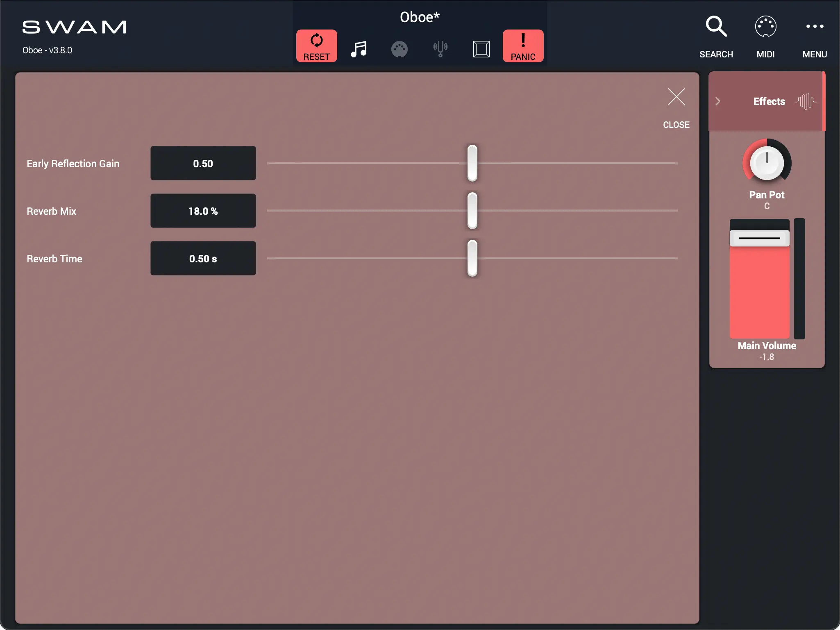Open the music note play page
This screenshot has height=630, width=840.
pyautogui.click(x=359, y=49)
